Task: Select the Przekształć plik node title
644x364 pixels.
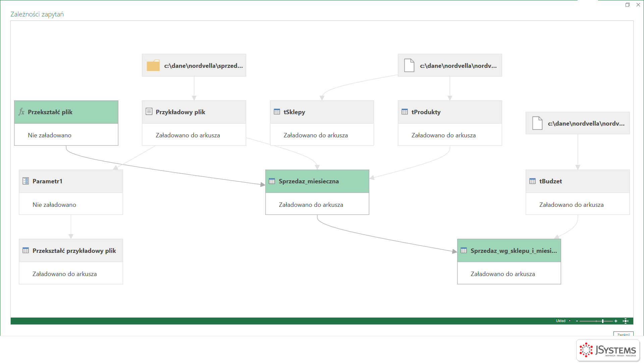Action: coord(50,112)
